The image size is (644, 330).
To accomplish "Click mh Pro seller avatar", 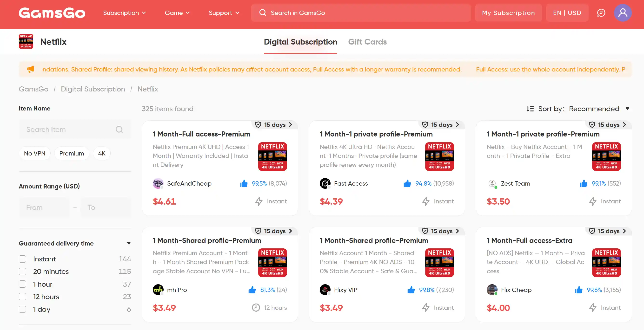I will (158, 290).
